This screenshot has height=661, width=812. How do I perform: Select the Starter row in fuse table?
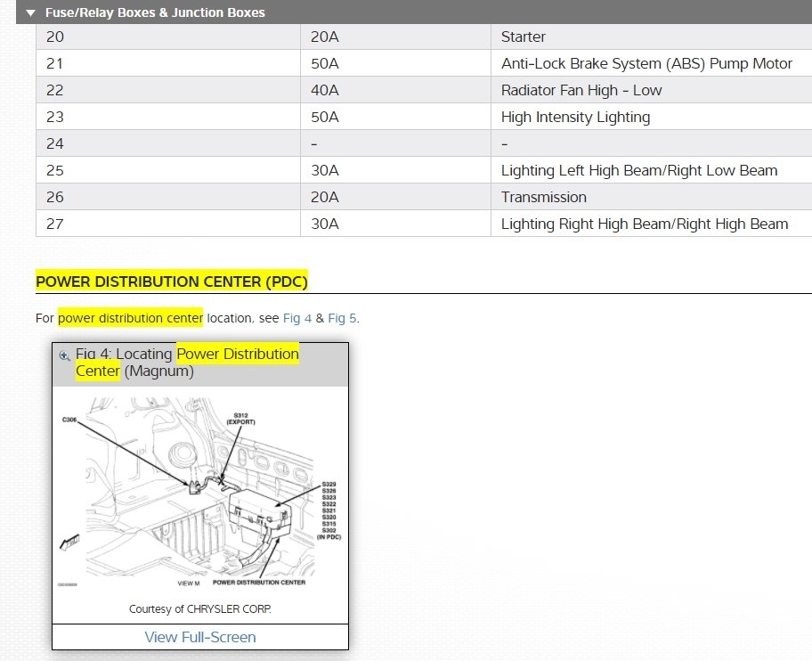[424, 37]
